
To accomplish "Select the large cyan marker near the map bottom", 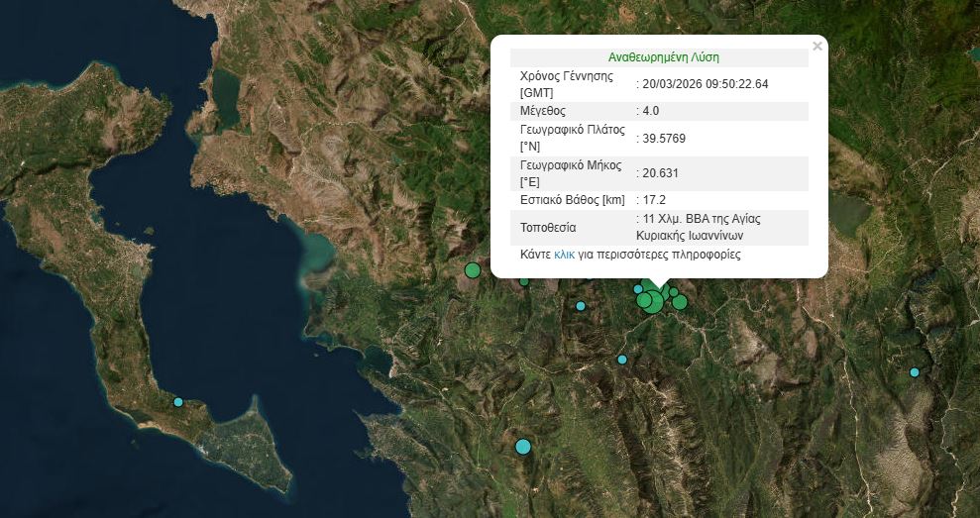I will coord(523,447).
